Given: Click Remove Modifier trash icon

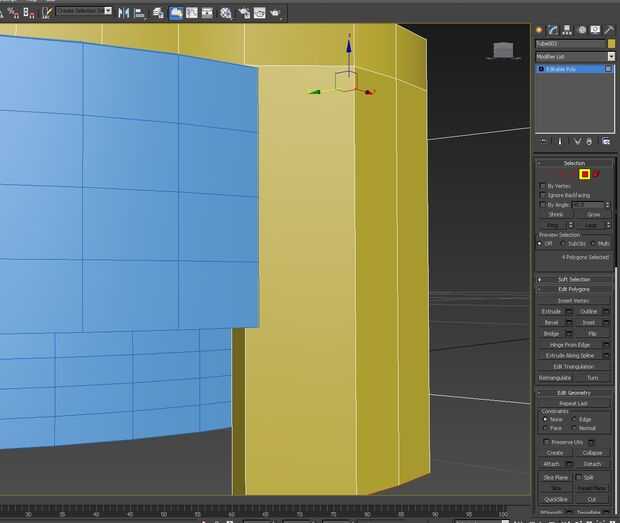Looking at the screenshot, I should tap(589, 141).
